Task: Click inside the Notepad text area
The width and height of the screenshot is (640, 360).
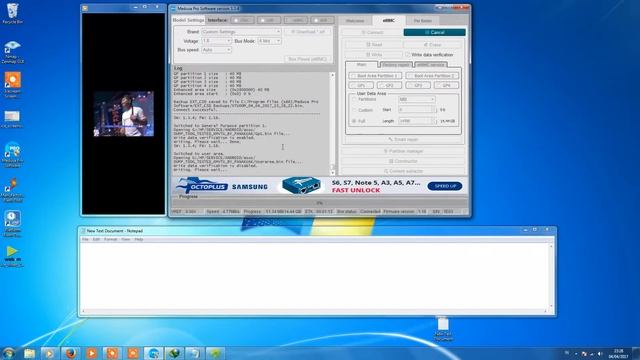Action: coord(314,277)
